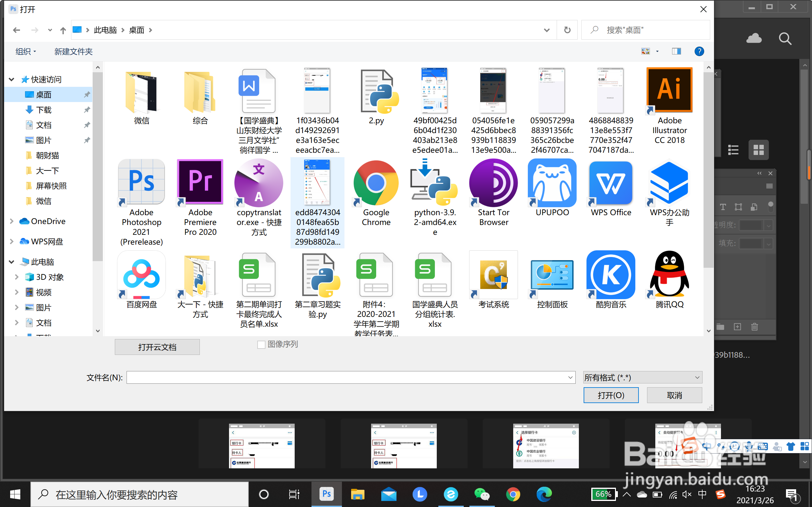The image size is (812, 507).
Task: Open the view-mode dropdown arrow
Action: [x=657, y=51]
